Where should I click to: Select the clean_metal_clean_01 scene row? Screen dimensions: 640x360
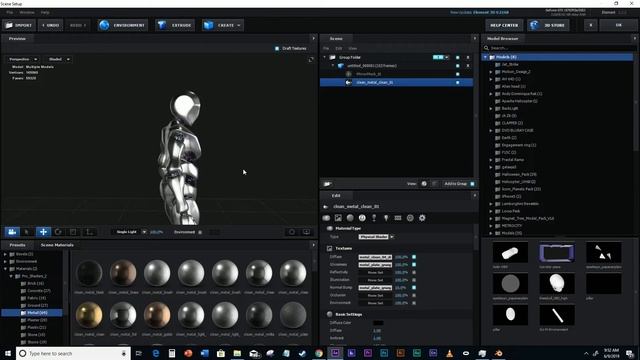pos(396,82)
